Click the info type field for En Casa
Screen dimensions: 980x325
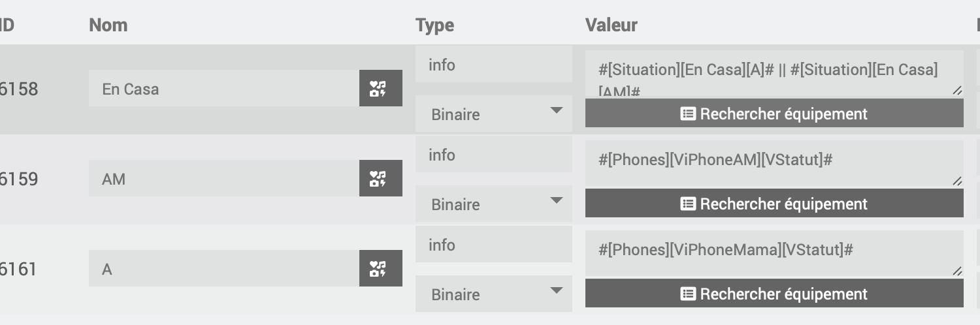pyautogui.click(x=493, y=65)
